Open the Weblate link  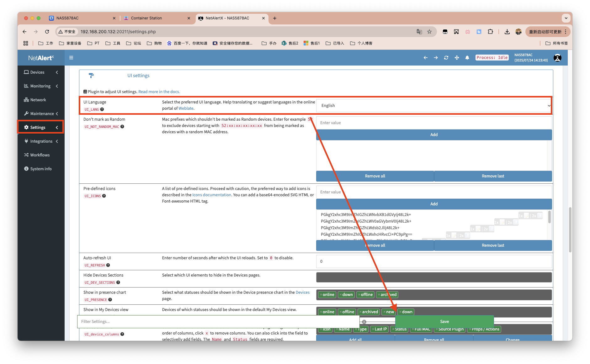(x=186, y=108)
